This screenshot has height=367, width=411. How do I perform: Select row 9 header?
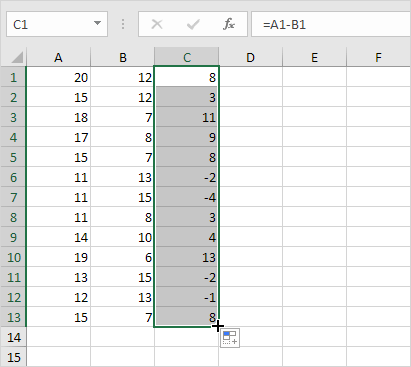13,237
